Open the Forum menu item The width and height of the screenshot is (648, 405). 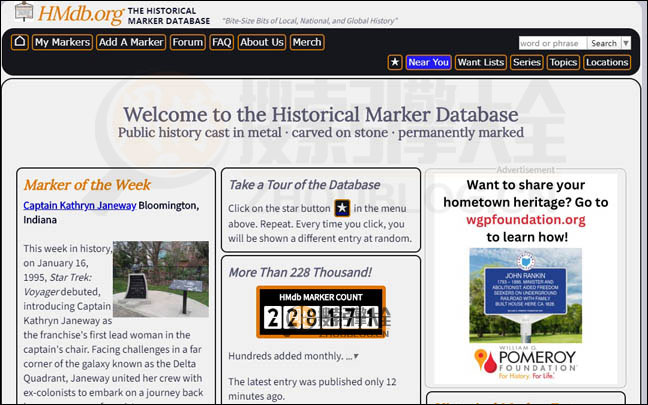187,42
